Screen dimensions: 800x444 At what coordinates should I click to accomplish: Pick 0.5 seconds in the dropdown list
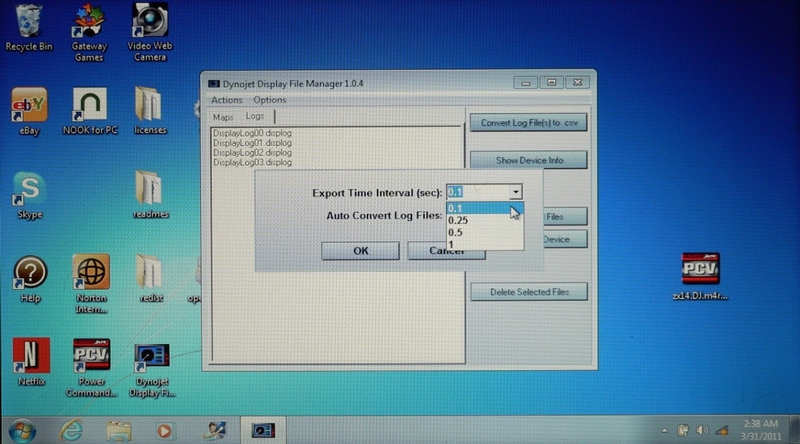[456, 232]
